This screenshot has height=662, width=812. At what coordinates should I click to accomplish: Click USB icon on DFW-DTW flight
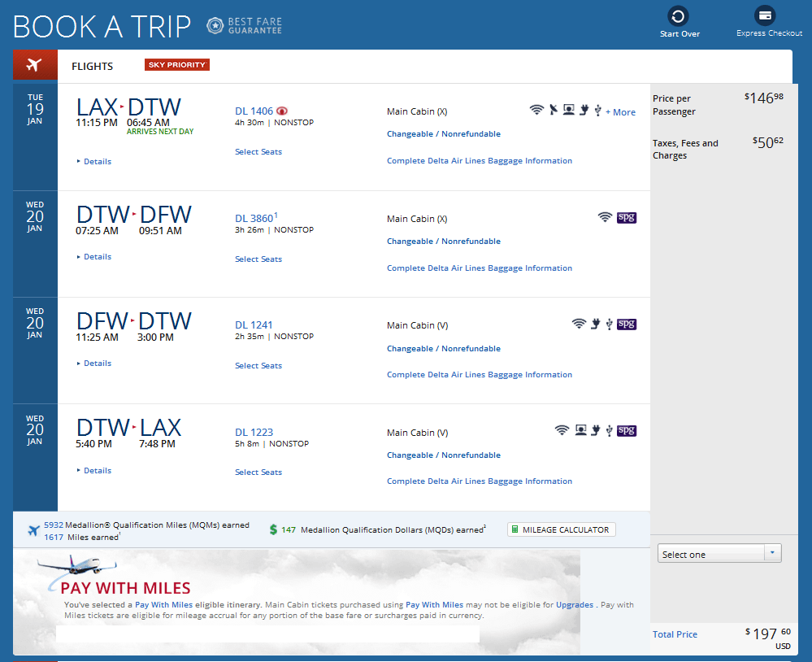point(609,324)
